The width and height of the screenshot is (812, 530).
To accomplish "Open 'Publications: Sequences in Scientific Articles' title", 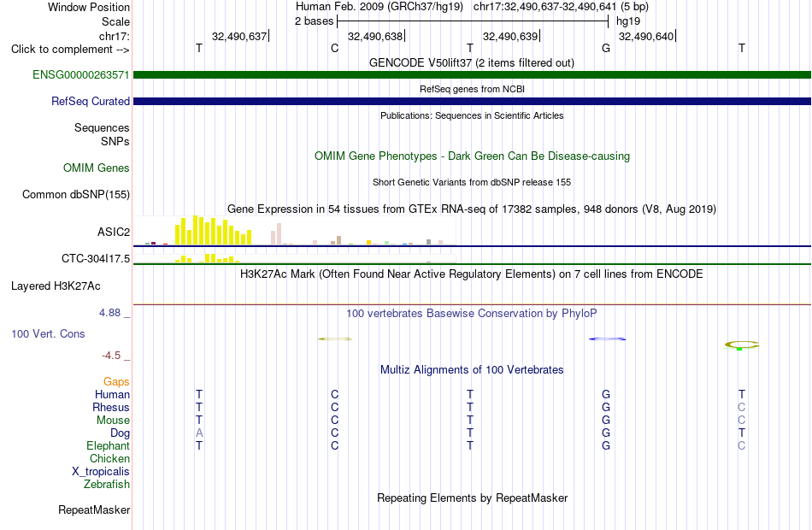I will coord(472,115).
